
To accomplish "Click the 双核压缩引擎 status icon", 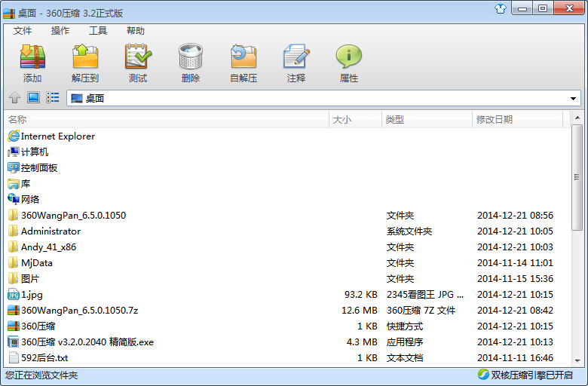I will [483, 375].
